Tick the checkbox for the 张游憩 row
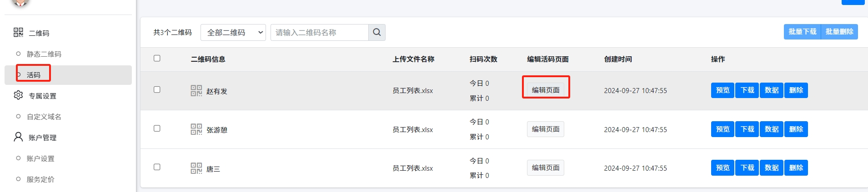Screen dimensions: 868x192 point(157,128)
